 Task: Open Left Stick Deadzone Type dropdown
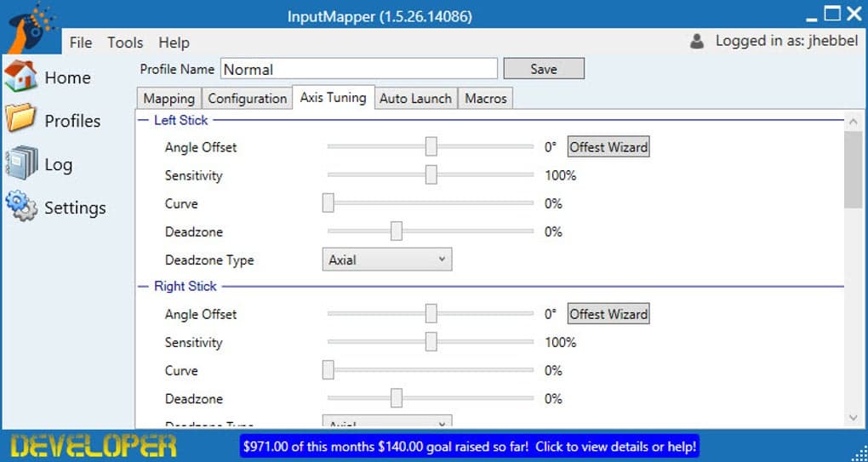pos(387,260)
